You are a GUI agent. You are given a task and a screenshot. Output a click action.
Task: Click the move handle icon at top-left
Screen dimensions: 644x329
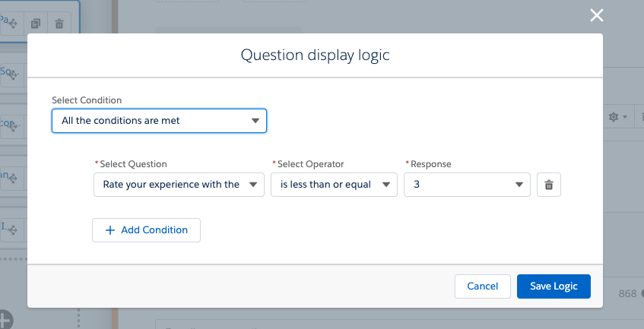(x=13, y=24)
